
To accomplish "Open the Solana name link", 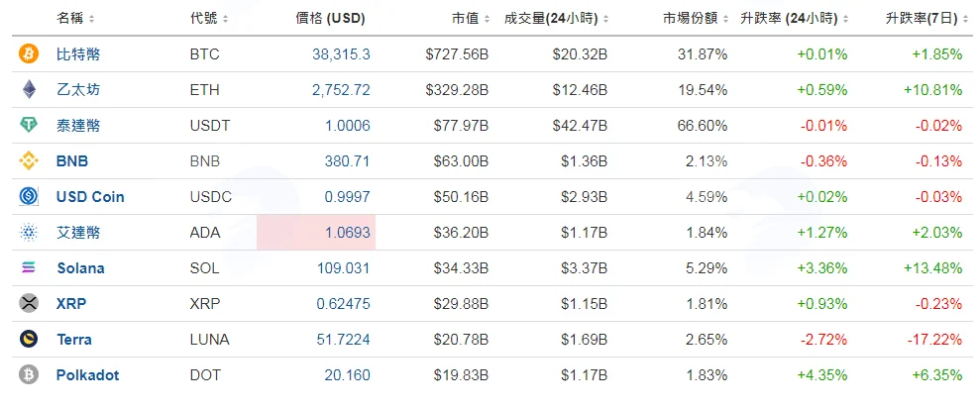I will click(80, 268).
